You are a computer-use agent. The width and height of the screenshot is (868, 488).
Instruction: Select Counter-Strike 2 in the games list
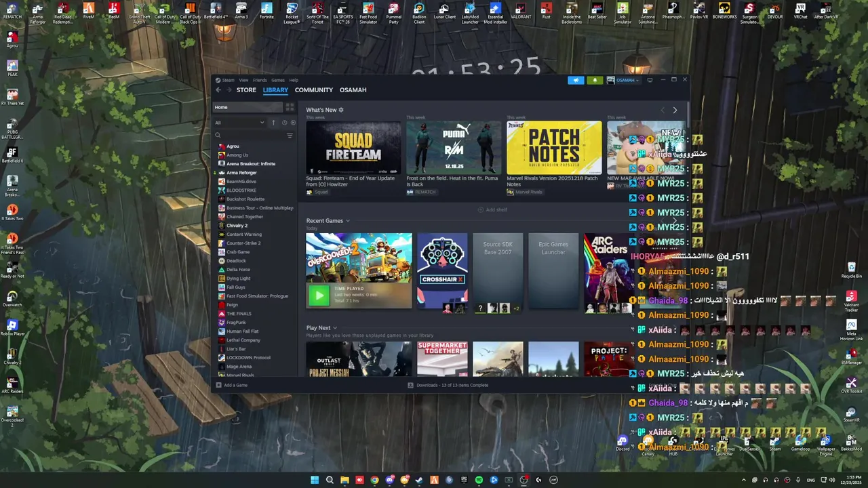click(x=243, y=243)
